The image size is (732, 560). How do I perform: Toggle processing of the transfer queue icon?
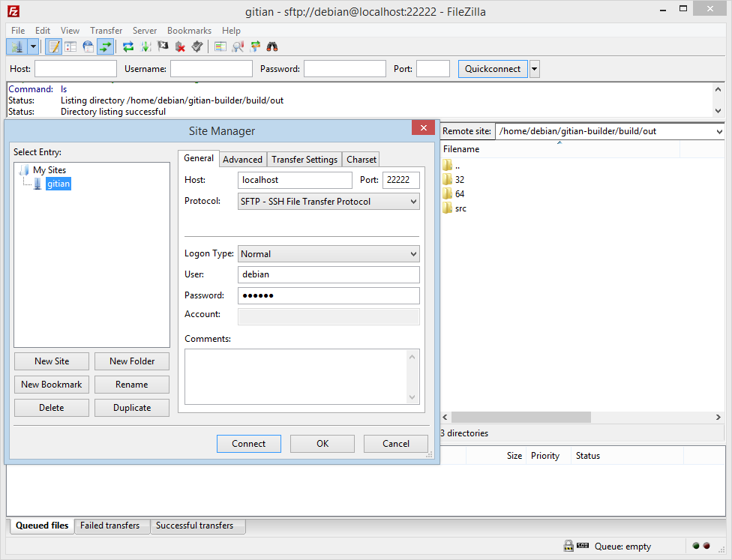coord(145,46)
